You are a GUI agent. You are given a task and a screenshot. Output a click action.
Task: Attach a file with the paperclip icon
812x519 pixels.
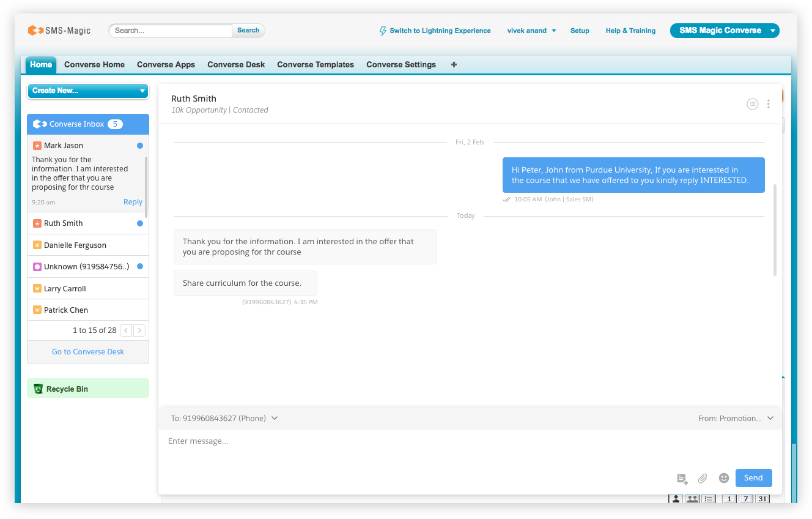point(703,479)
